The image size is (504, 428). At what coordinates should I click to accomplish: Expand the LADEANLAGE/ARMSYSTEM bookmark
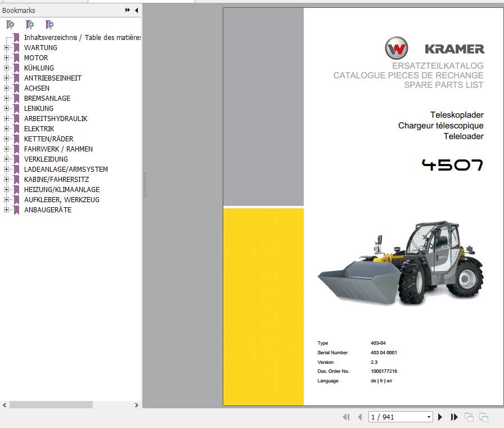(6, 170)
